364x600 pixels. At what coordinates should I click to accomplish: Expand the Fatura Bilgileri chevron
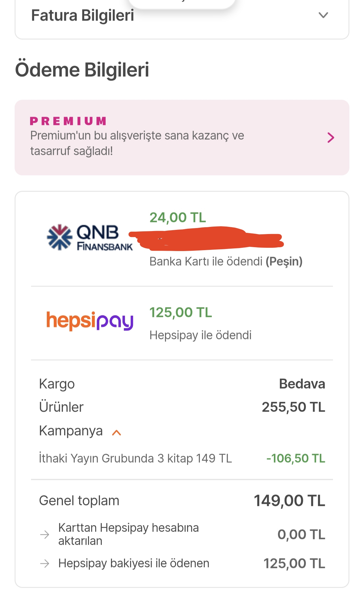tap(323, 15)
